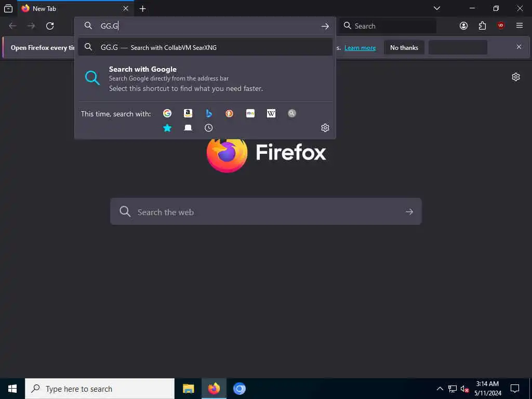Search history using the clock icon
This screenshot has height=399, width=532.
pos(209,128)
